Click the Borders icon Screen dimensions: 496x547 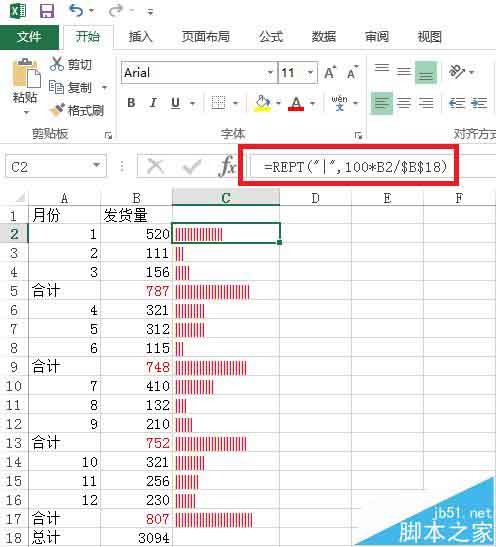tap(219, 103)
